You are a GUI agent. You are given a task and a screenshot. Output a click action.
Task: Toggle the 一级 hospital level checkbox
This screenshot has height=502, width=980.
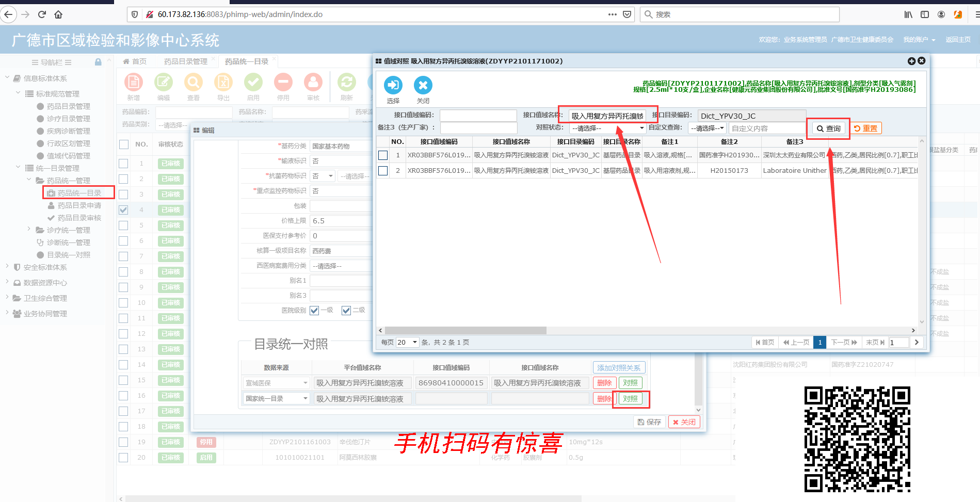pos(314,311)
